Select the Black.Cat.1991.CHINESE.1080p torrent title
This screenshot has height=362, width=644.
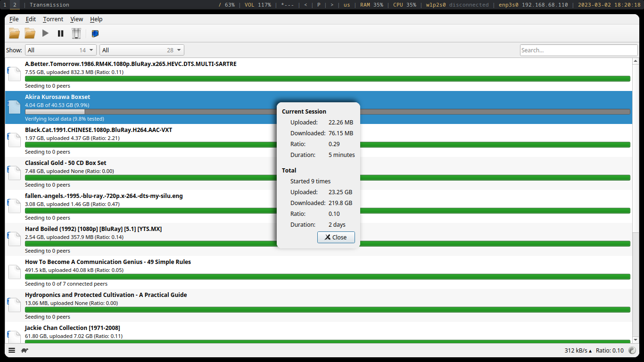tap(99, 130)
